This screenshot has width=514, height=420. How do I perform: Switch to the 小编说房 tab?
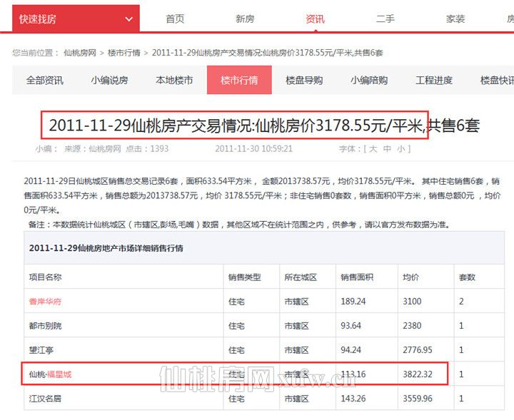(109, 81)
